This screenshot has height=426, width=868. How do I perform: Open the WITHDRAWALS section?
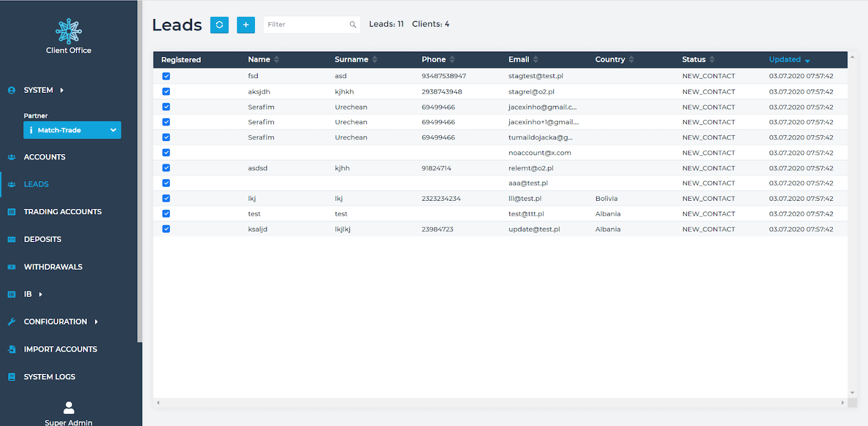[53, 267]
